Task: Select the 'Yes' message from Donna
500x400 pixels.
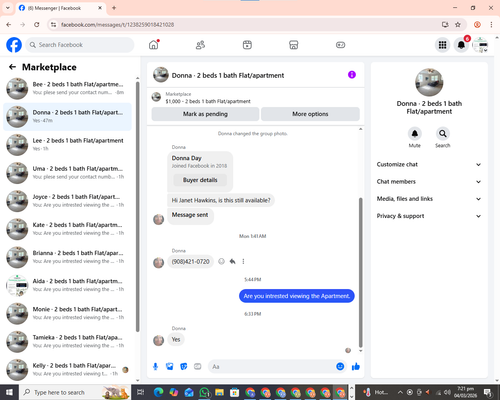Action: tap(176, 339)
